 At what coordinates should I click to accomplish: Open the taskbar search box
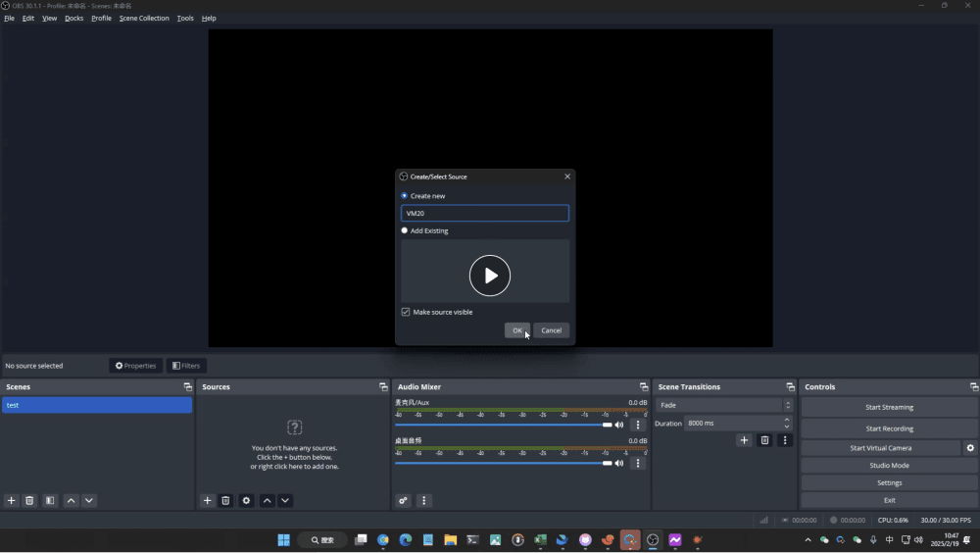click(322, 540)
